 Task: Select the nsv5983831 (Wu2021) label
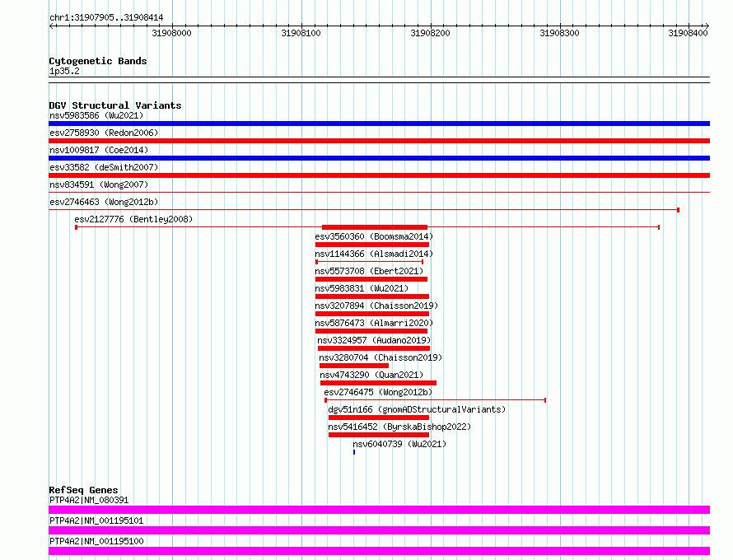click(362, 288)
